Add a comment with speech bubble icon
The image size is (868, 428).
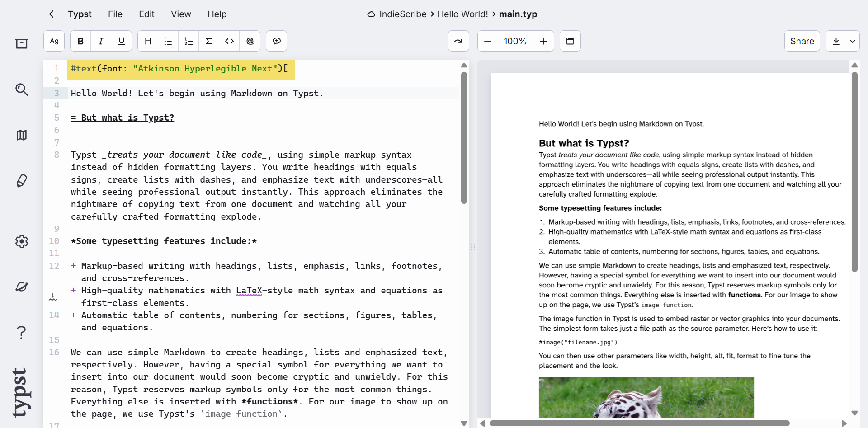point(276,41)
